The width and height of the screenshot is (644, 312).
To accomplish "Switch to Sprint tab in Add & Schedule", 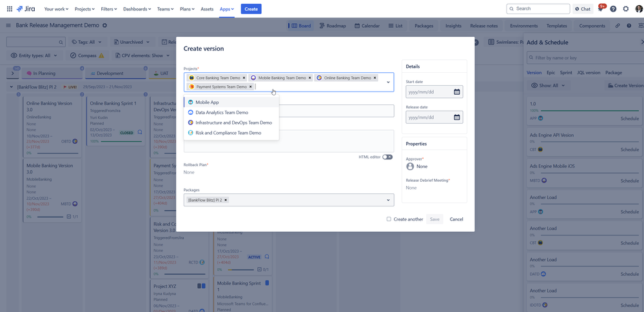I will coord(566,73).
